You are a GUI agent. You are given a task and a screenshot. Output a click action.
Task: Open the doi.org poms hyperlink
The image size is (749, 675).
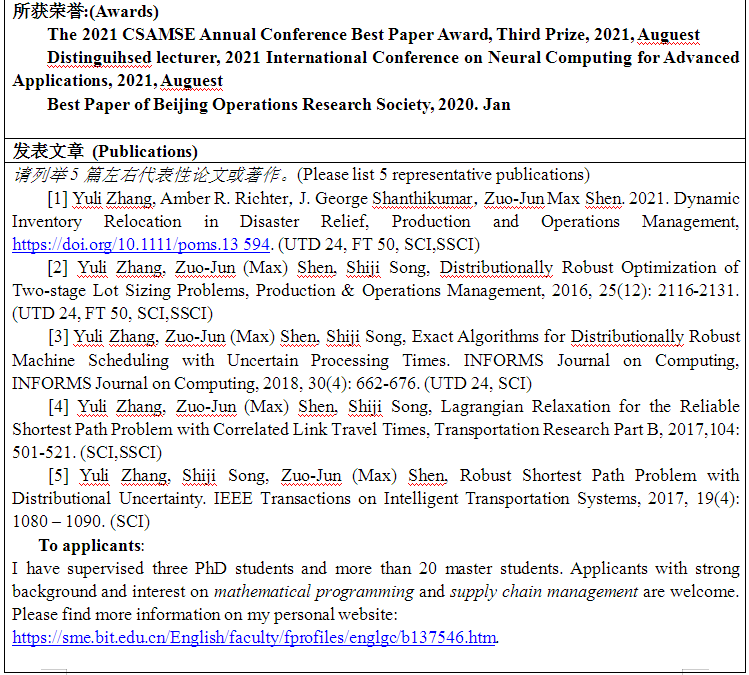(x=142, y=244)
